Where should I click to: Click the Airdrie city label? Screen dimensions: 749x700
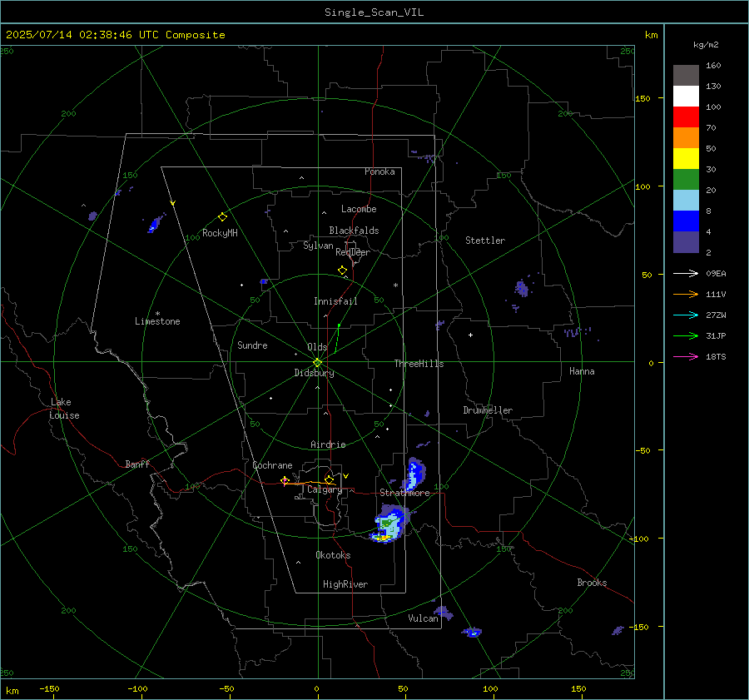[x=328, y=444]
